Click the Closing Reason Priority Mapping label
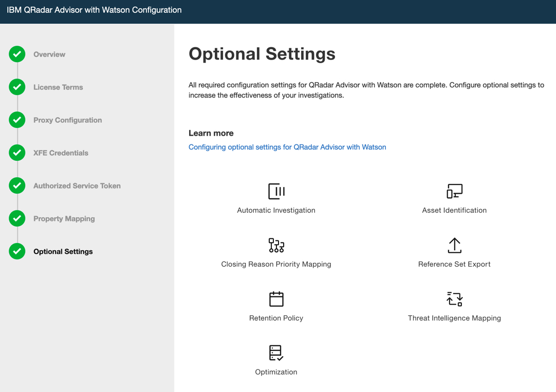This screenshot has height=392, width=556. pyautogui.click(x=276, y=264)
